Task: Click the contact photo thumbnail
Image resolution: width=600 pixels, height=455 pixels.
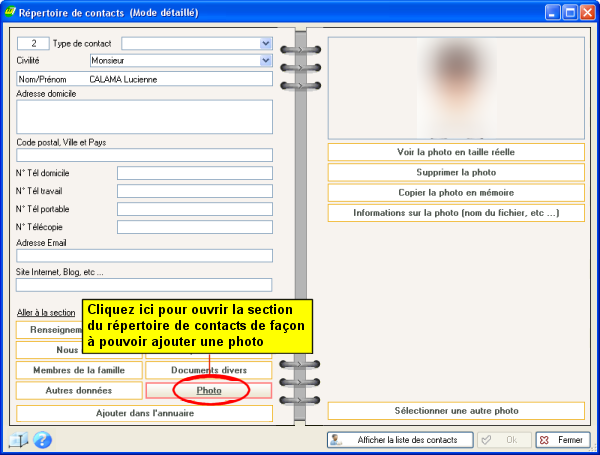Action: click(456, 88)
